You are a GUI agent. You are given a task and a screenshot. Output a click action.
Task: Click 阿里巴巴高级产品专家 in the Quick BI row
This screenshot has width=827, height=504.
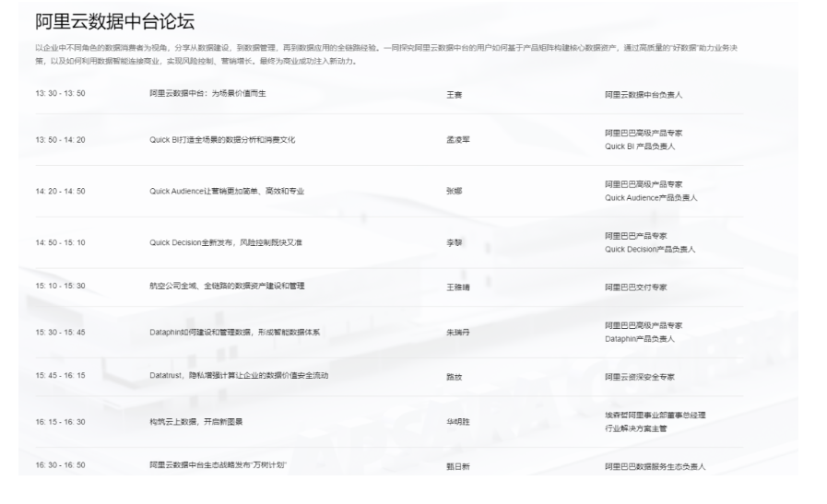click(x=644, y=133)
